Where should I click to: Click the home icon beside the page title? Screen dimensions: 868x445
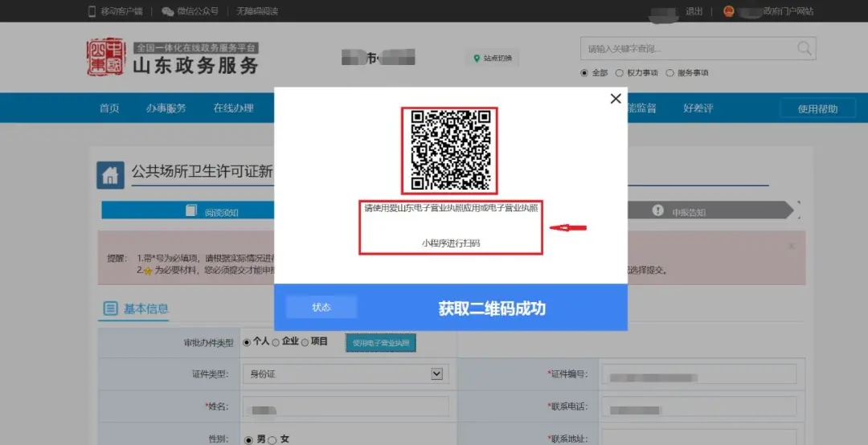pyautogui.click(x=110, y=174)
